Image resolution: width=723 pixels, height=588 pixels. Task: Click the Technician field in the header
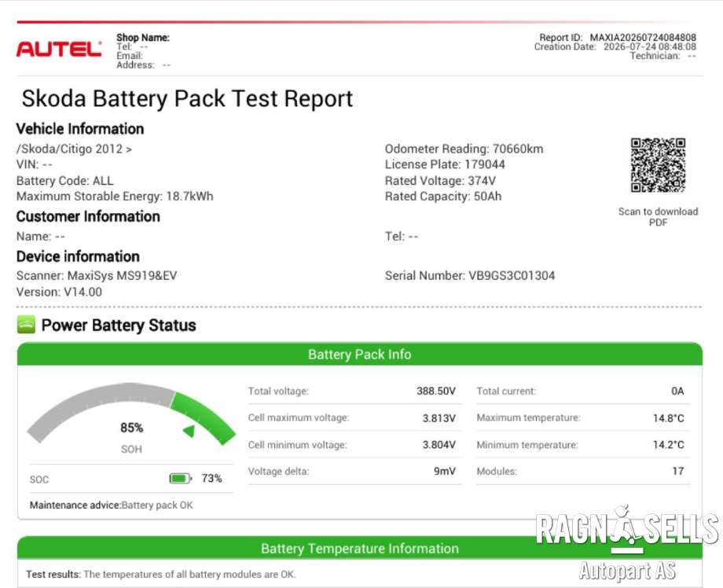tap(663, 56)
